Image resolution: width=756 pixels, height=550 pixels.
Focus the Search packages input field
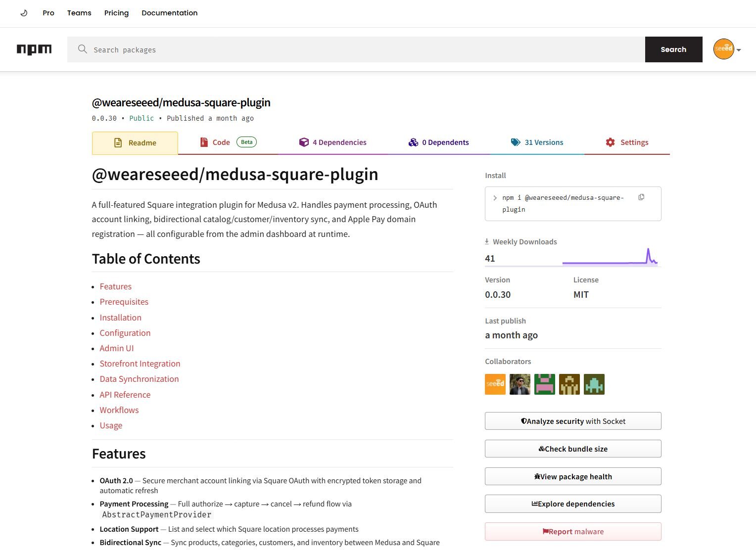[356, 49]
